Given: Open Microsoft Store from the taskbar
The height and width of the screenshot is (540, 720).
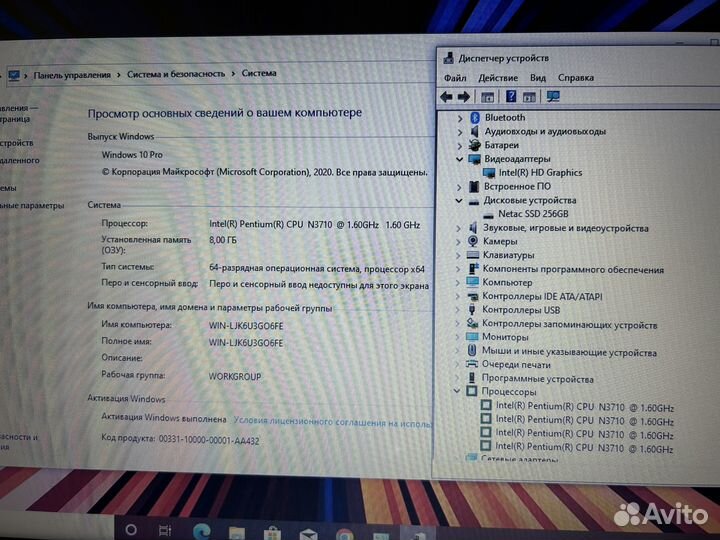Looking at the screenshot, I should pyautogui.click(x=272, y=533).
